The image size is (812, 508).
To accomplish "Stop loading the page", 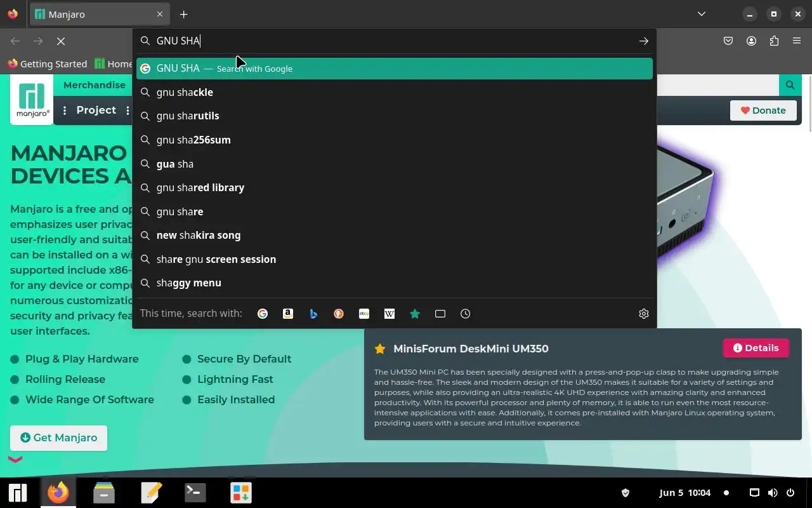I will coord(61,41).
